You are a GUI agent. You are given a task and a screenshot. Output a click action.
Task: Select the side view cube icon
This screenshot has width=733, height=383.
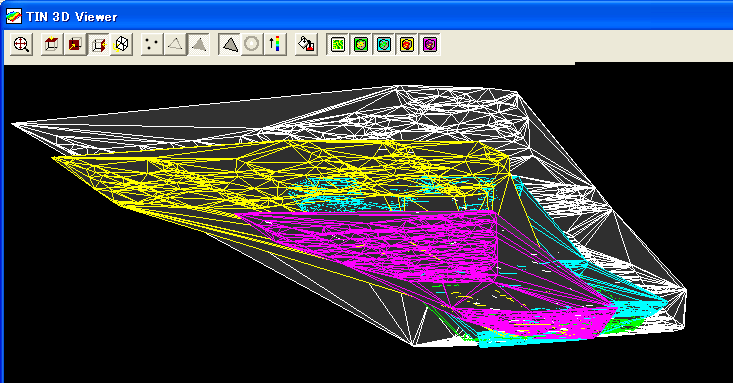point(99,44)
